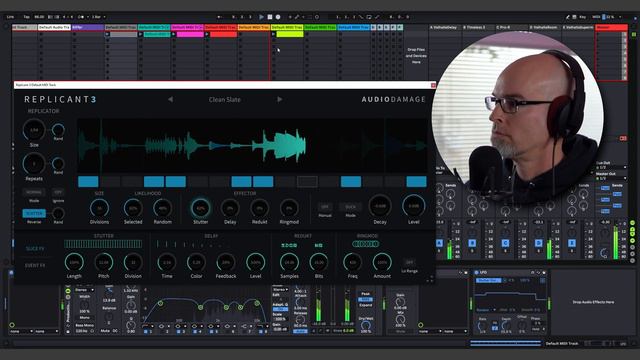Click the Peak button in compressor device
This screenshot has height=360, width=640.
365,294
